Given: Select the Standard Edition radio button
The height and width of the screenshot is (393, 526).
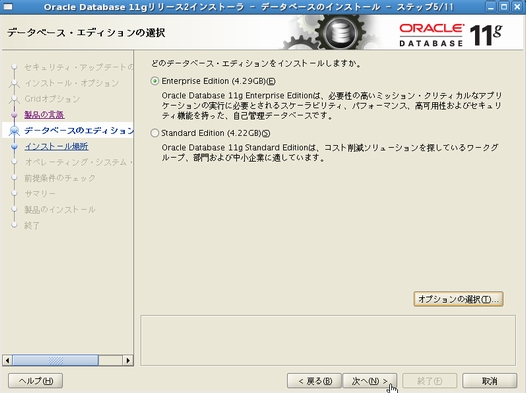Looking at the screenshot, I should tap(155, 133).
